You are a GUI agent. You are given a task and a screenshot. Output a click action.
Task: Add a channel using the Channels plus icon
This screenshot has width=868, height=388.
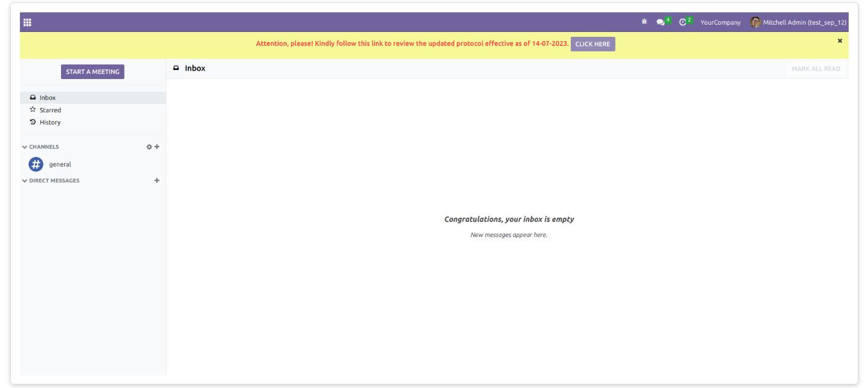click(157, 147)
